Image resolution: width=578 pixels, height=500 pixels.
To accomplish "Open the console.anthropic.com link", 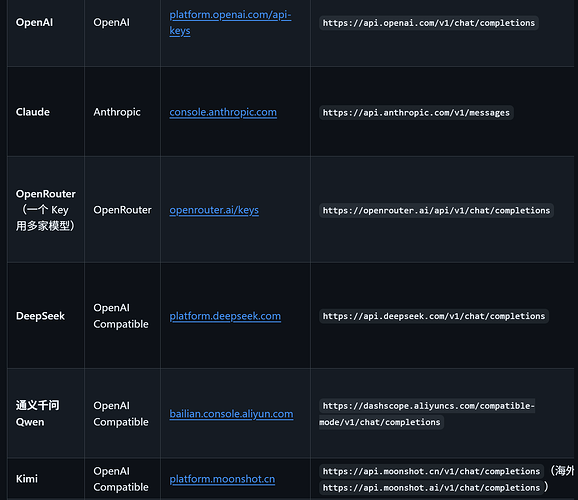I will pyautogui.click(x=223, y=112).
